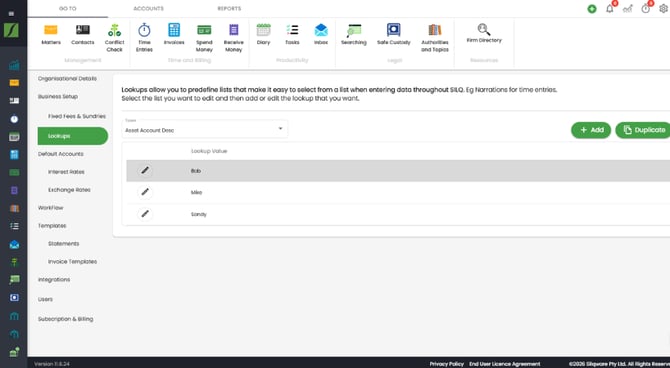Screen dimensions: 670x368
Task: Open the Inbox envelope in ribbon
Action: 321,34
